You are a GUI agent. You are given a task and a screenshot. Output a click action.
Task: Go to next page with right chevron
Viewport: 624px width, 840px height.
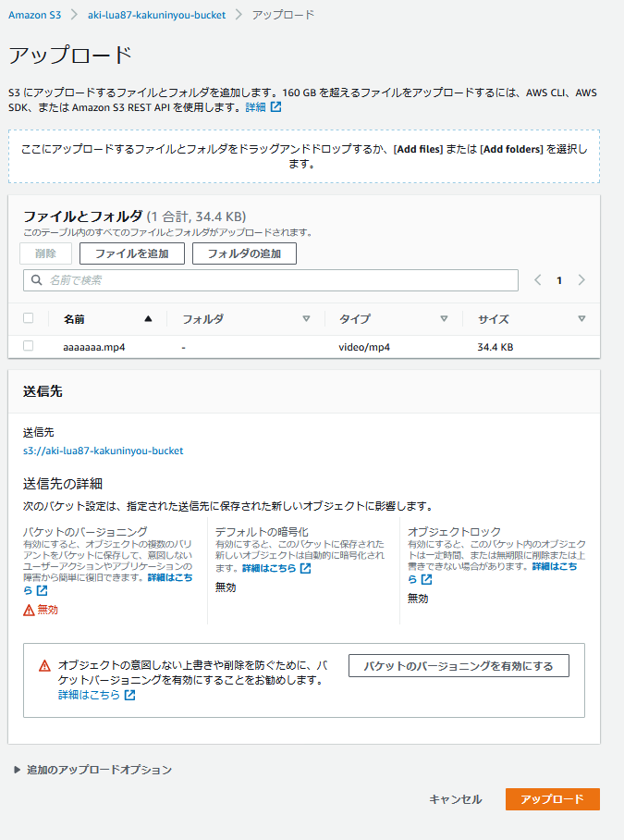(x=581, y=279)
